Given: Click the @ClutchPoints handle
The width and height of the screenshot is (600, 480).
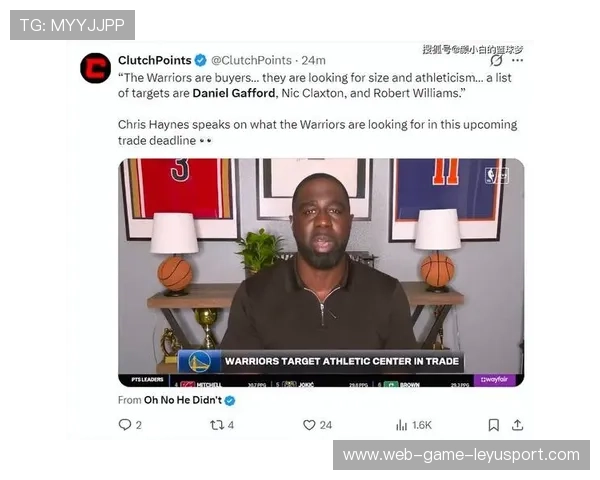Looking at the screenshot, I should pyautogui.click(x=251, y=60).
